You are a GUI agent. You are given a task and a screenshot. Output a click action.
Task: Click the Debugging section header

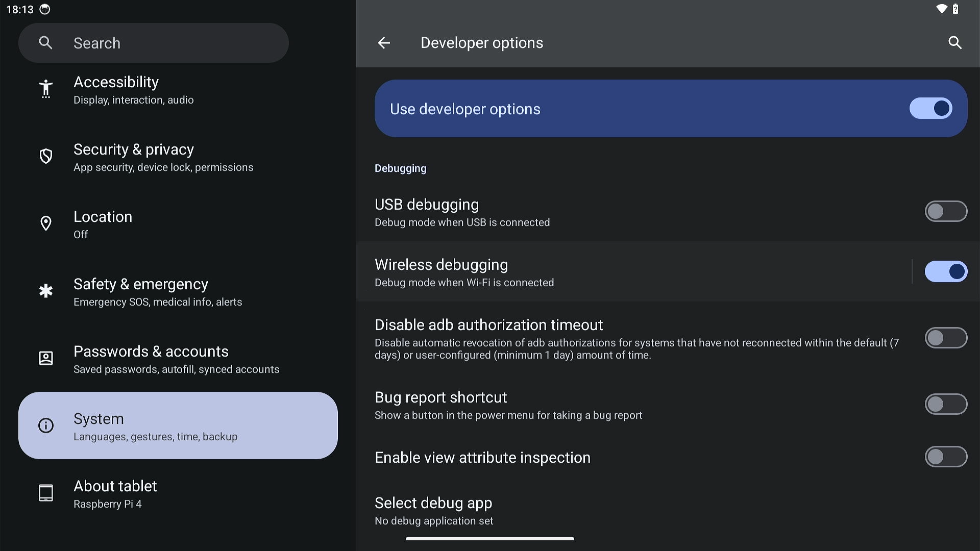point(400,168)
